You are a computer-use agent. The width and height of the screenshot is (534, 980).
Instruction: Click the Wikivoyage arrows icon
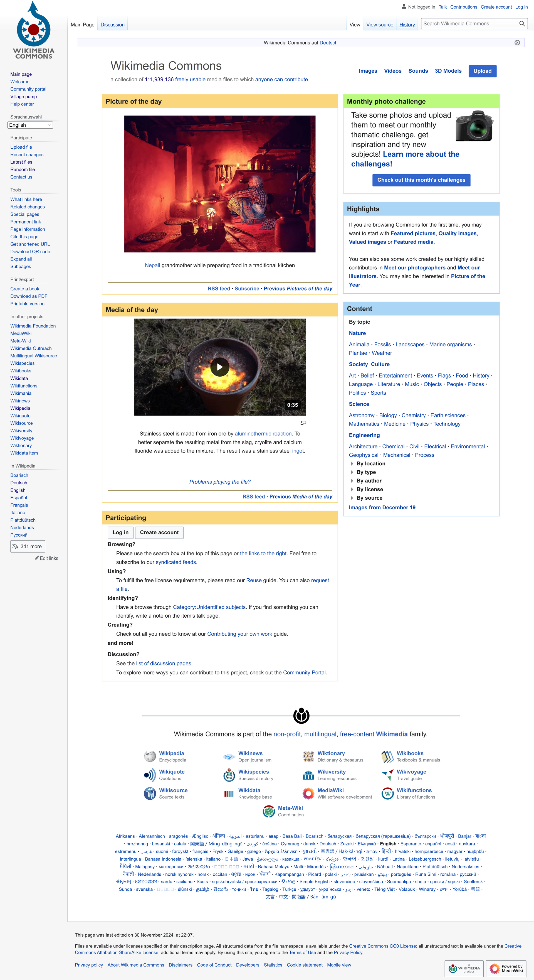pos(387,775)
